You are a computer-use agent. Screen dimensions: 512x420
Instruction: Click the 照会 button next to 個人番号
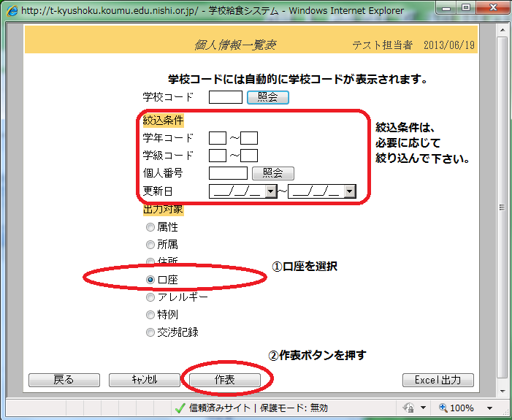(x=273, y=173)
